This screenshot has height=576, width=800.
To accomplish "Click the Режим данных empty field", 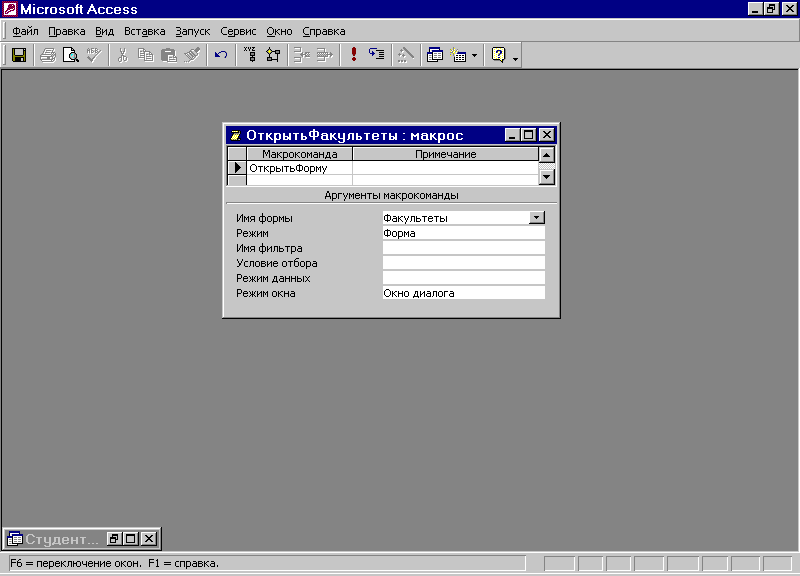I will point(463,278).
